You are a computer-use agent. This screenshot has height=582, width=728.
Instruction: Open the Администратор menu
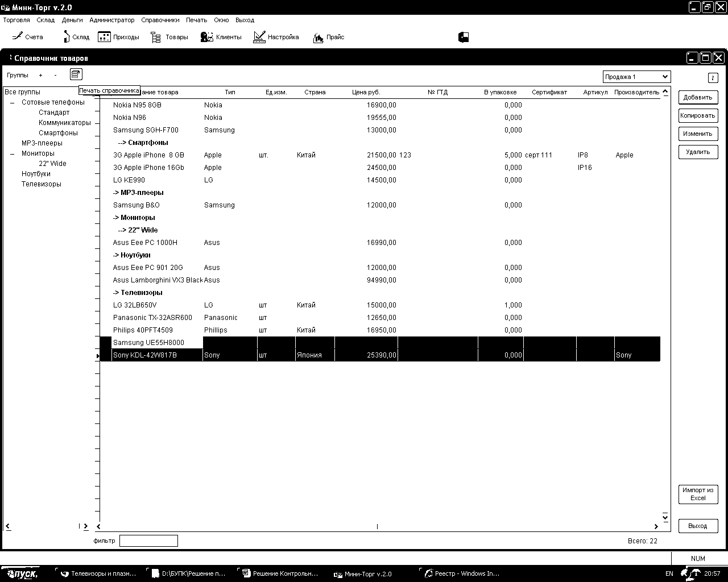pyautogui.click(x=112, y=20)
